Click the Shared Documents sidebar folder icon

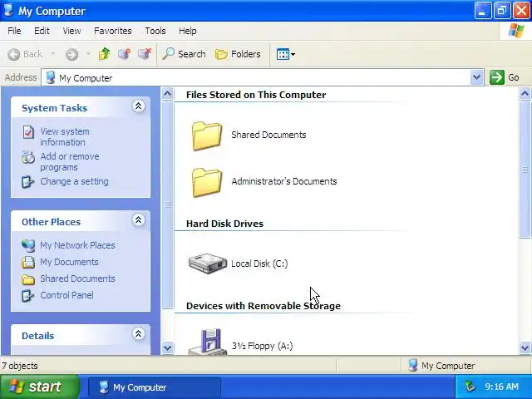pyautogui.click(x=28, y=279)
